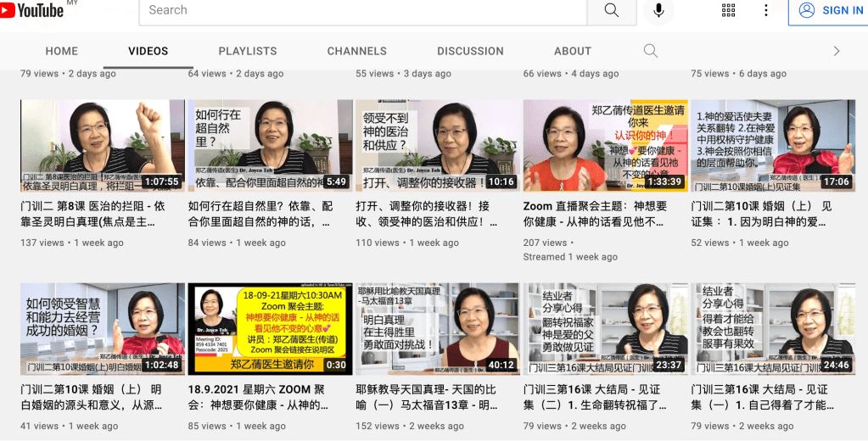Search the channel using the tab bar magnifier

[x=651, y=51]
